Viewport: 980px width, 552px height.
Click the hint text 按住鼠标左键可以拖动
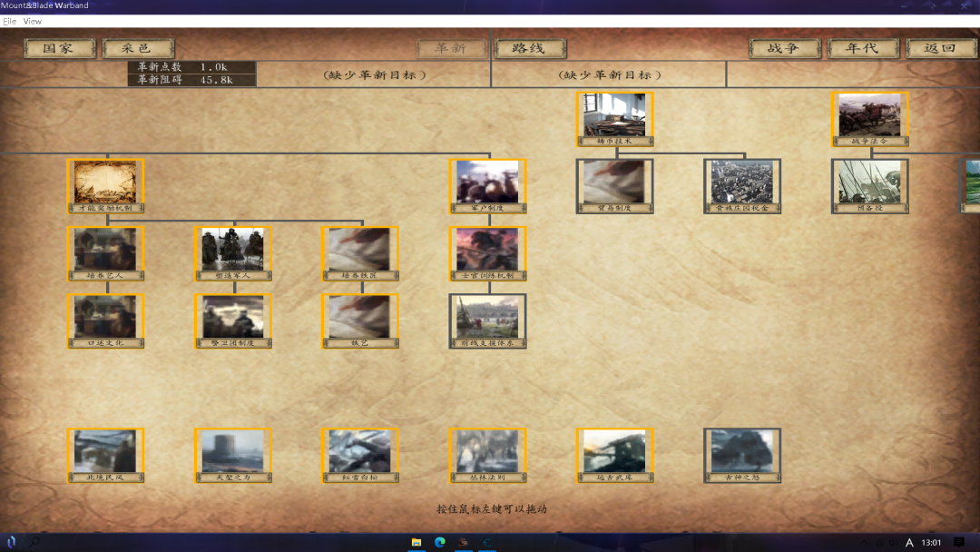pyautogui.click(x=491, y=508)
